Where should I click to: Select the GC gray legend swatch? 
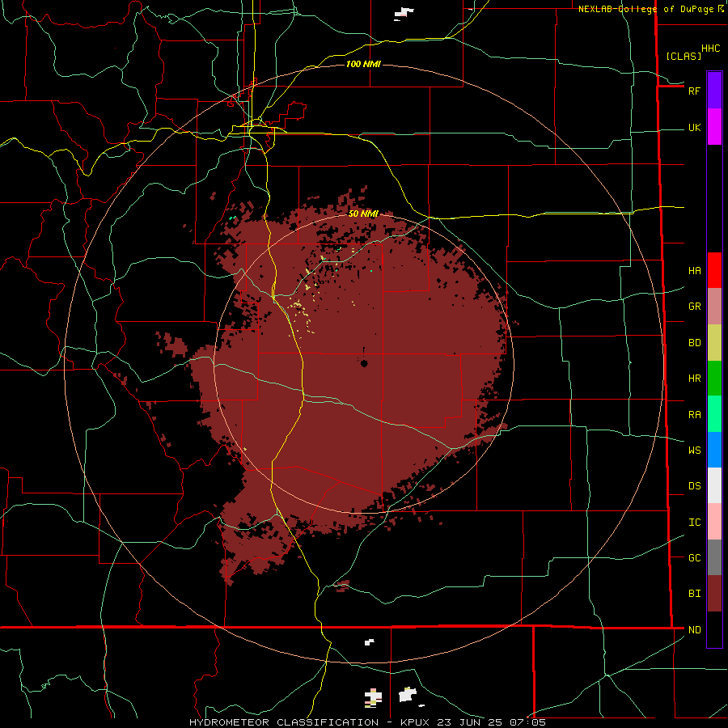[714, 557]
